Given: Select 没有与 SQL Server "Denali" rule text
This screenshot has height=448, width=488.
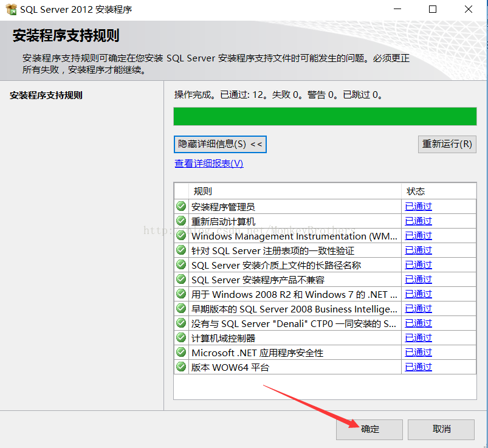Looking at the screenshot, I should (294, 324).
